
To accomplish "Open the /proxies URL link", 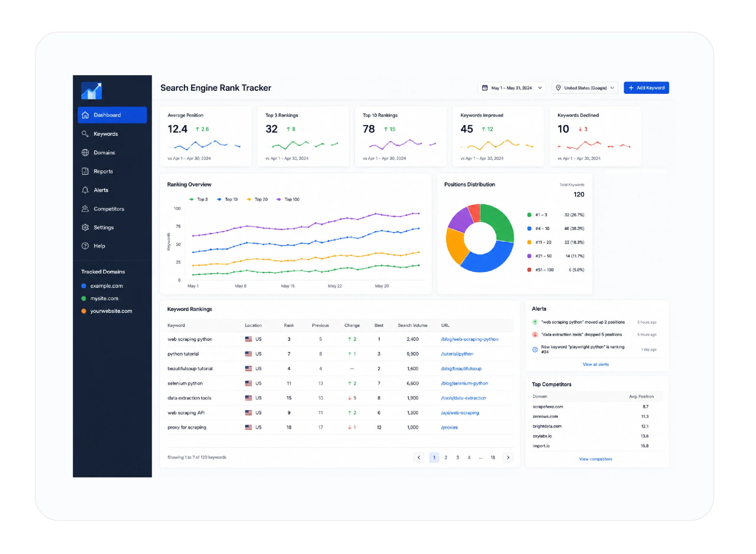I will coord(450,428).
